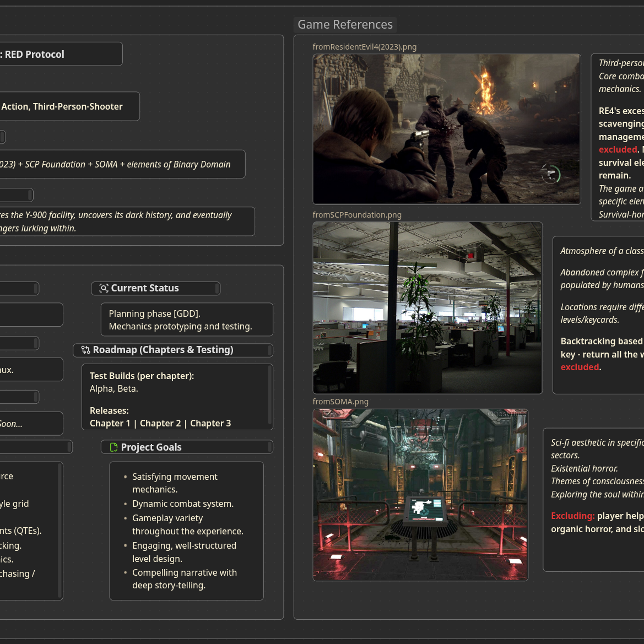Click the "Satisfying movement mechanics." bullet
Screen dimensions: 644x644
click(x=175, y=483)
